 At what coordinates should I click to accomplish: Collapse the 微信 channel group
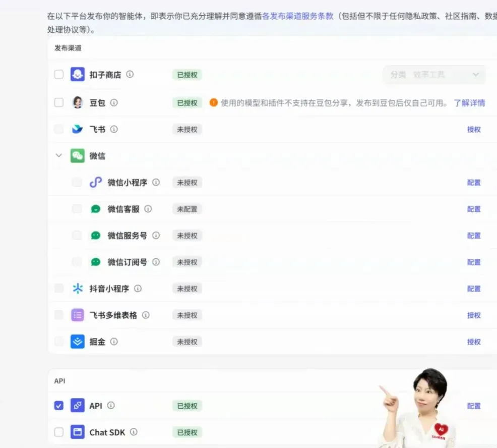tap(59, 155)
